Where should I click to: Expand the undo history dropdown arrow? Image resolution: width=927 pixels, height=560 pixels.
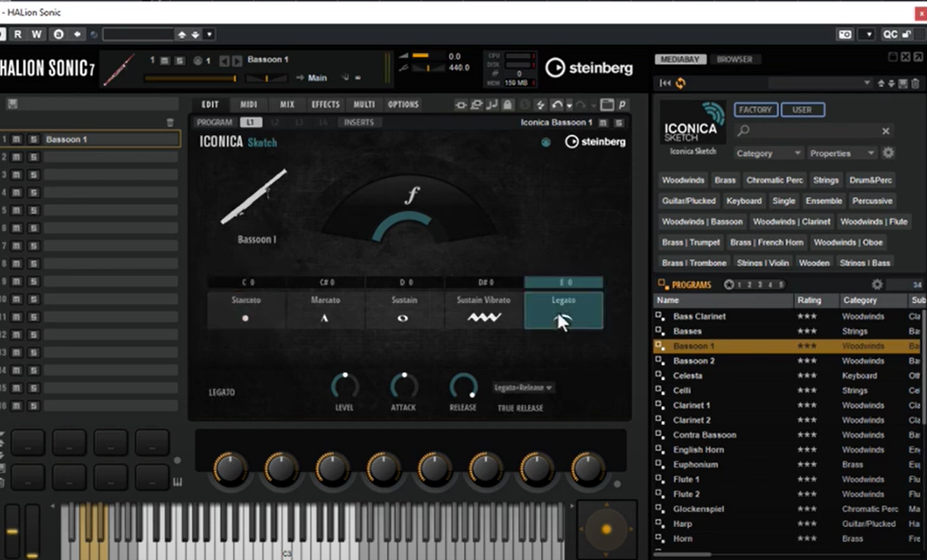tap(569, 105)
